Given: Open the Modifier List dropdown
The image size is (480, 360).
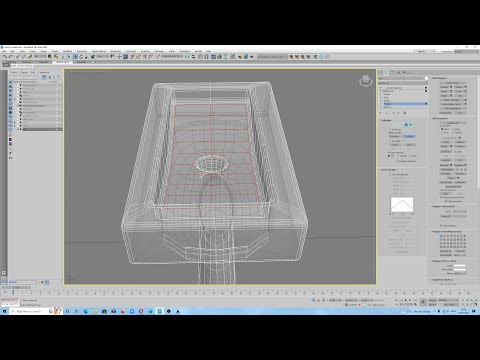Looking at the screenshot, I should click(403, 83).
